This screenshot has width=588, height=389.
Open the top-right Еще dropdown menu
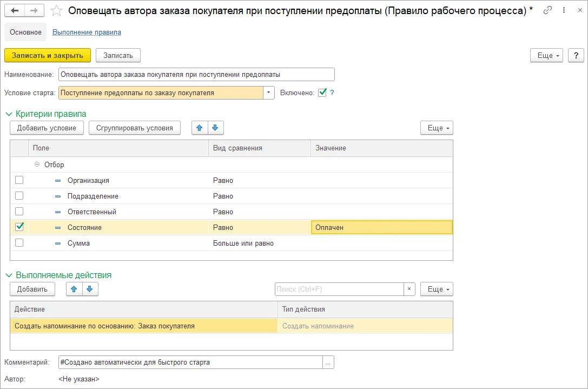tap(546, 56)
